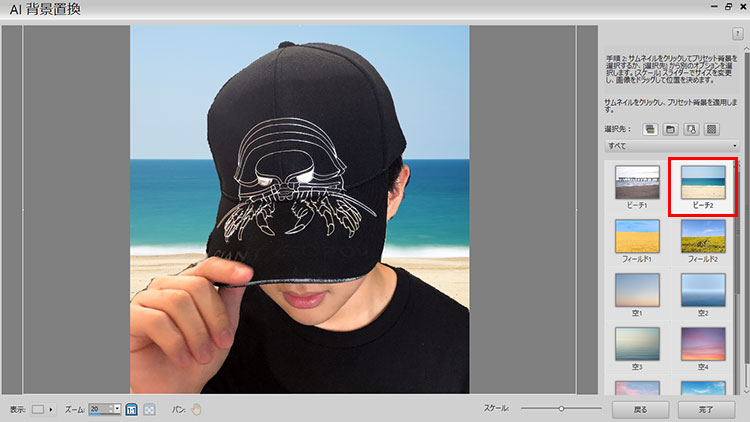Activate the pan hand tool
Viewport: 750px width, 422px height.
[197, 409]
